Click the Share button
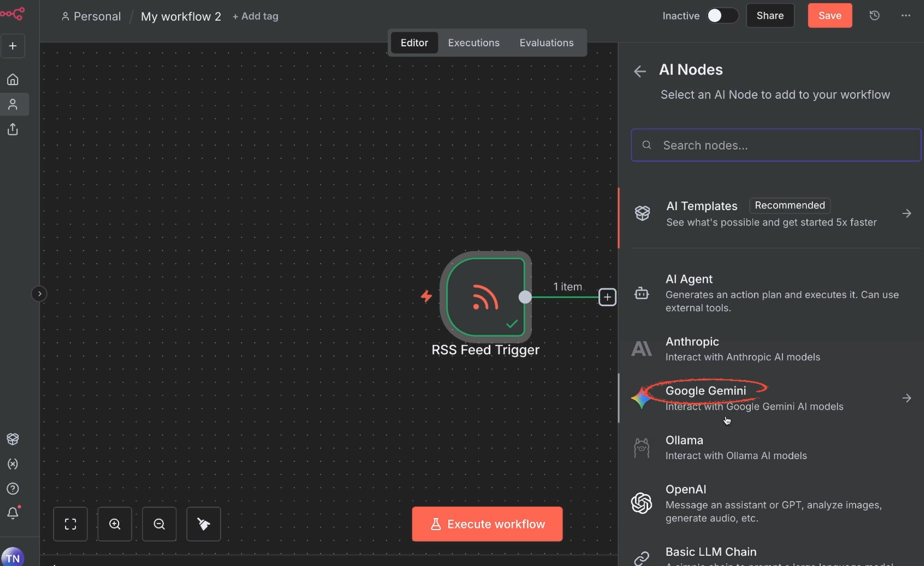This screenshot has height=566, width=924. [x=770, y=16]
